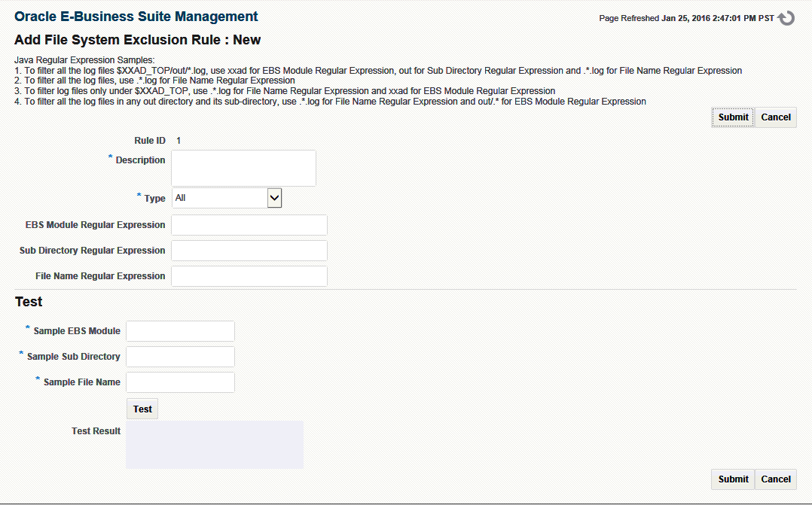This screenshot has width=812, height=505.
Task: Click the bottom Cancel button
Action: point(775,479)
